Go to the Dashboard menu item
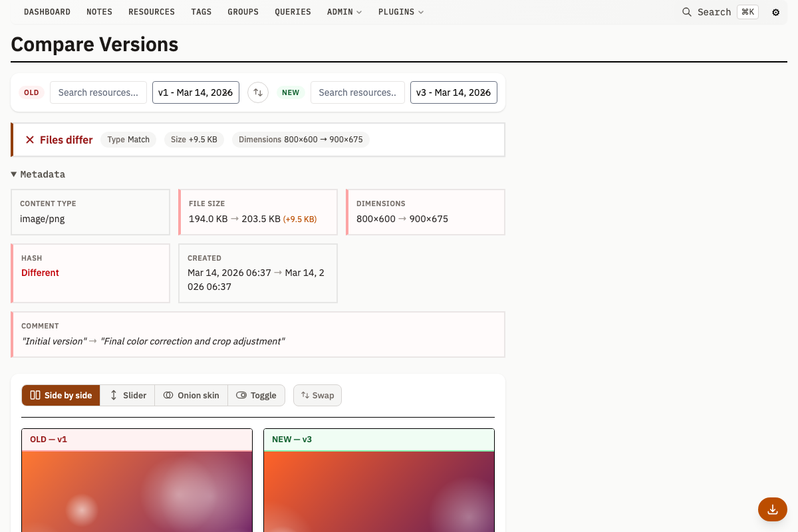 (47, 11)
